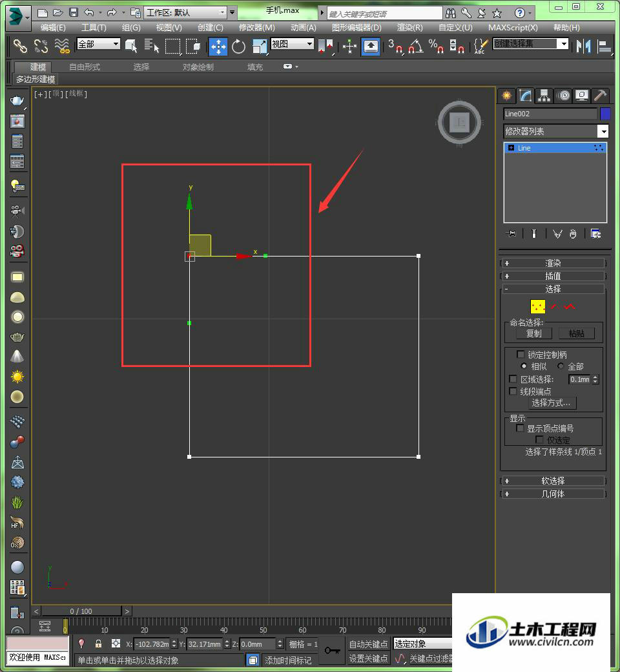Viewport: 620px width, 672px height.
Task: Open the MAXScript(X) menu
Action: tap(513, 28)
